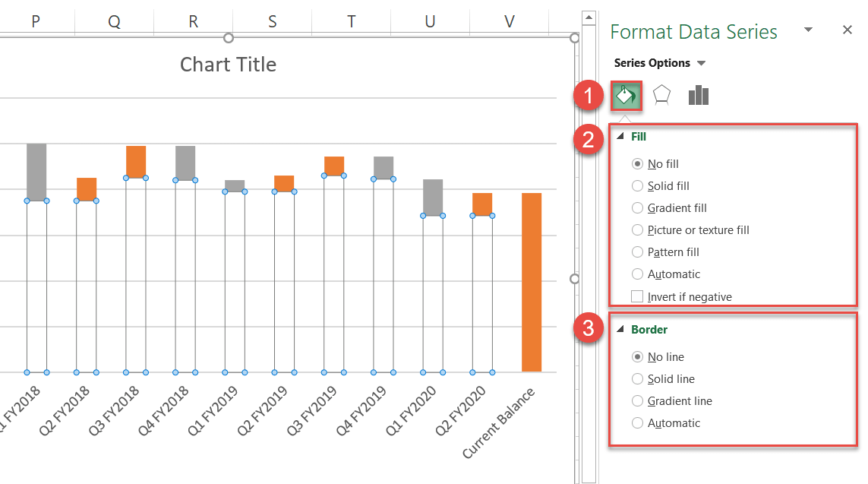Click the chart's right middle resize handle
This screenshot has width=868, height=484.
pyautogui.click(x=575, y=279)
